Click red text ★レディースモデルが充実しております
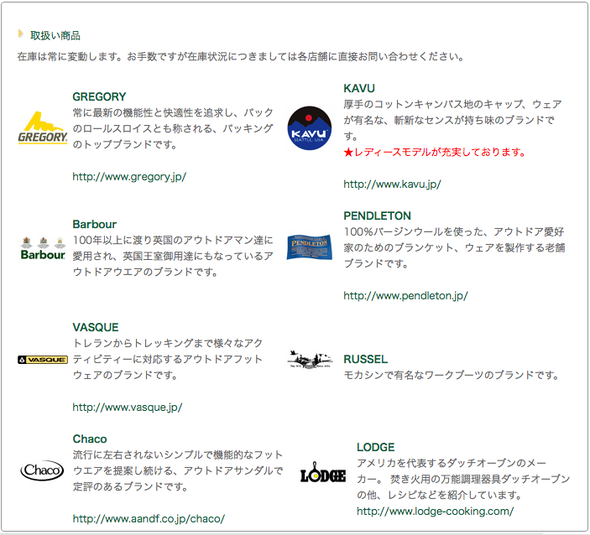 [435, 152]
